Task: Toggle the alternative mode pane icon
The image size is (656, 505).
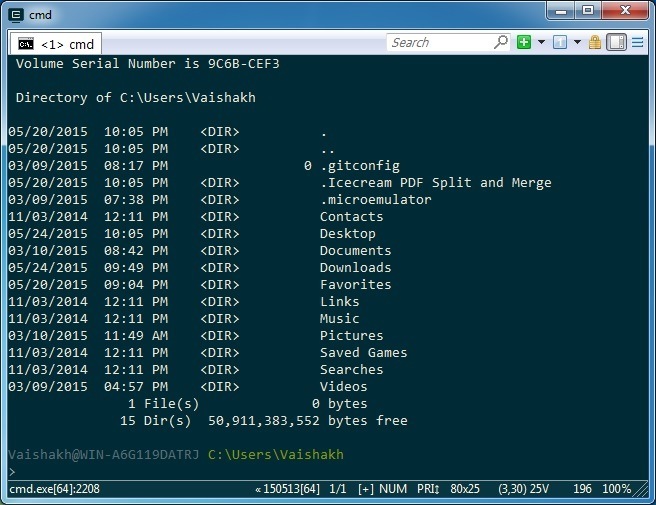Action: (616, 42)
